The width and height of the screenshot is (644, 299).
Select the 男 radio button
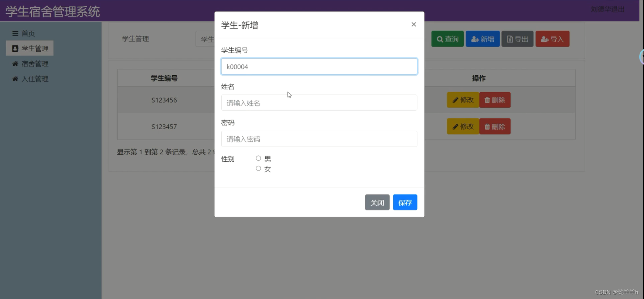tap(258, 158)
